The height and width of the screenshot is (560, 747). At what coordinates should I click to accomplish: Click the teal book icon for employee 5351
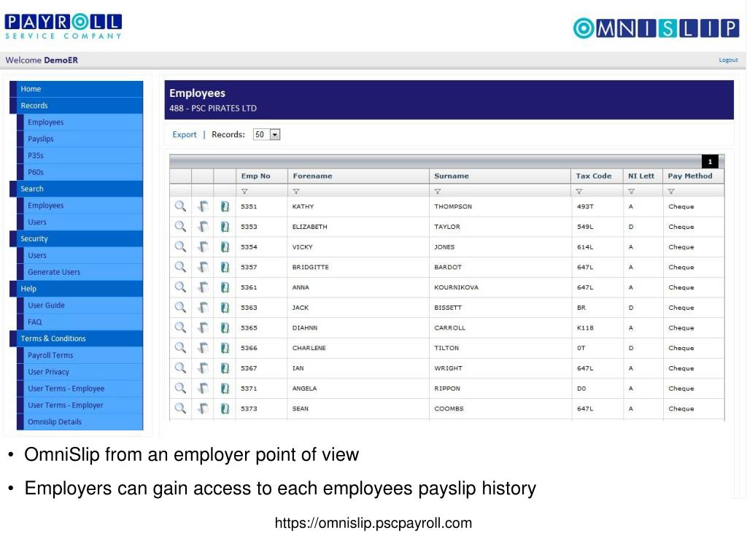pyautogui.click(x=225, y=206)
